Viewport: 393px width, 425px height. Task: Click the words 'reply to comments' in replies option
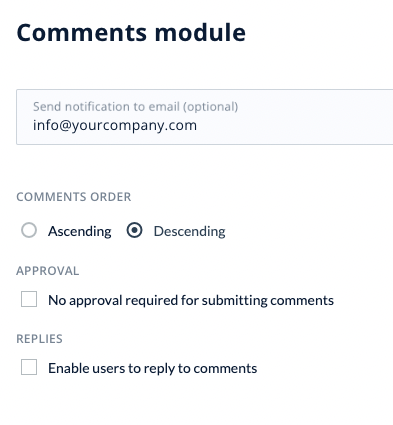pos(197,368)
